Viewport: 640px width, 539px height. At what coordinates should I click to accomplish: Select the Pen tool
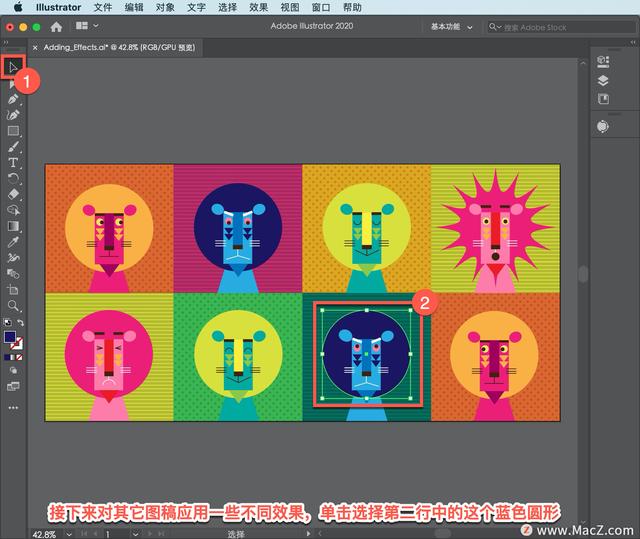pyautogui.click(x=14, y=100)
